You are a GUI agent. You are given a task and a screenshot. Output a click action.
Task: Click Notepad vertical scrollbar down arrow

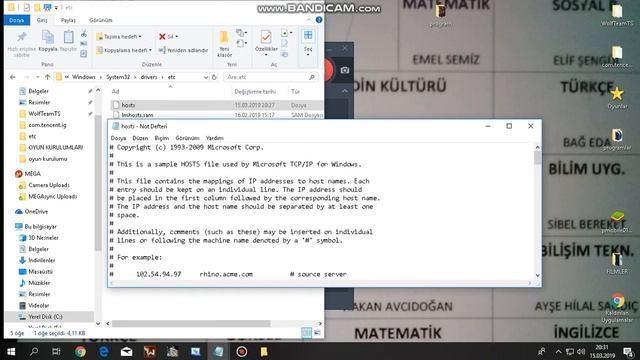[537, 276]
